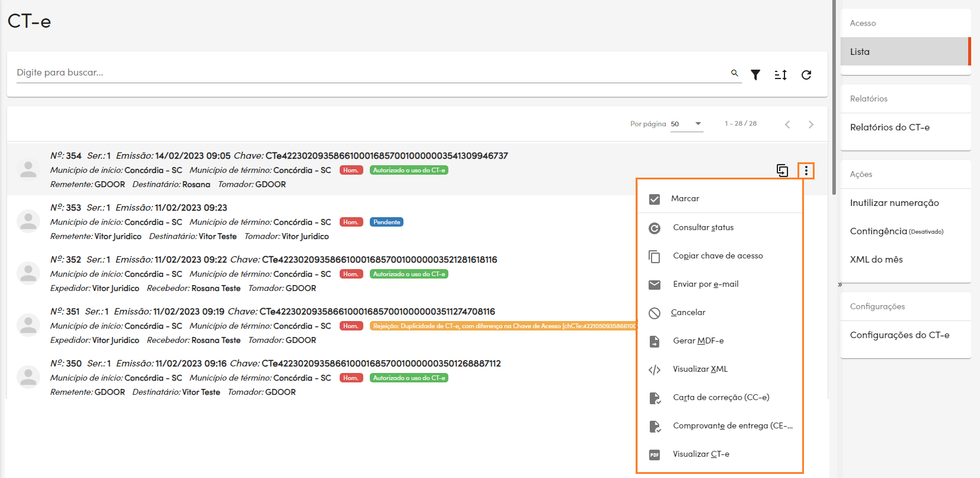Image resolution: width=980 pixels, height=478 pixels.
Task: Click the Hom. badge on CT-e 353
Action: coord(351,222)
